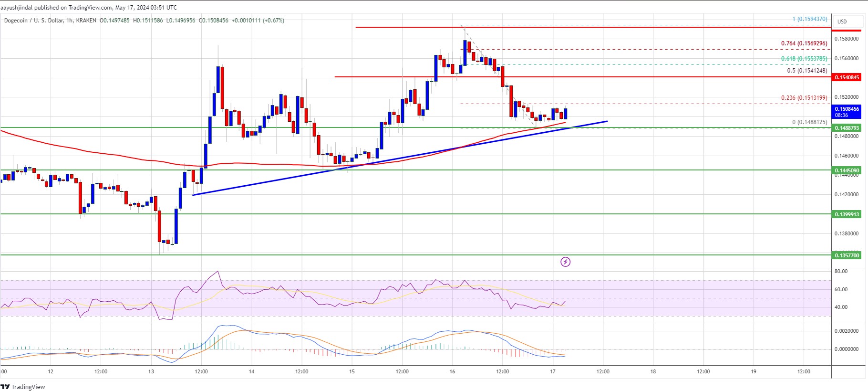The image size is (868, 391).
Task: Click the purple lightning bolt event icon
Action: [x=565, y=262]
